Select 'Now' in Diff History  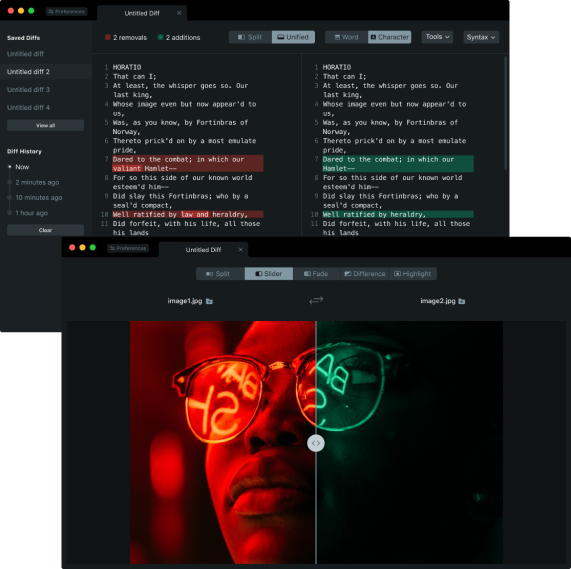tap(22, 167)
